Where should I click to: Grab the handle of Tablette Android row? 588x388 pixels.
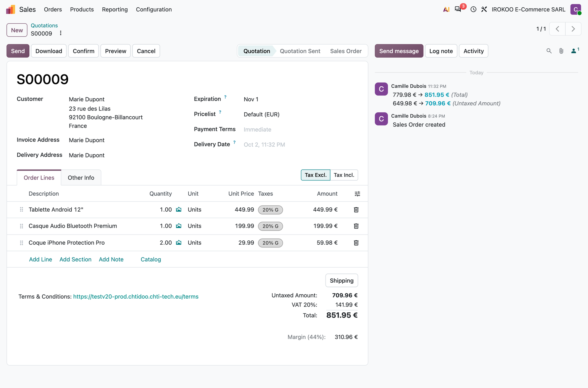pos(21,209)
